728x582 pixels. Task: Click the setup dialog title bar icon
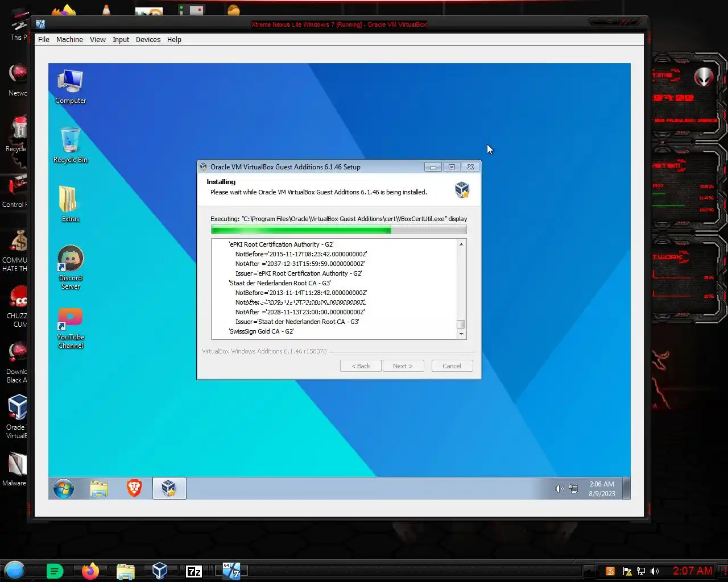(203, 167)
